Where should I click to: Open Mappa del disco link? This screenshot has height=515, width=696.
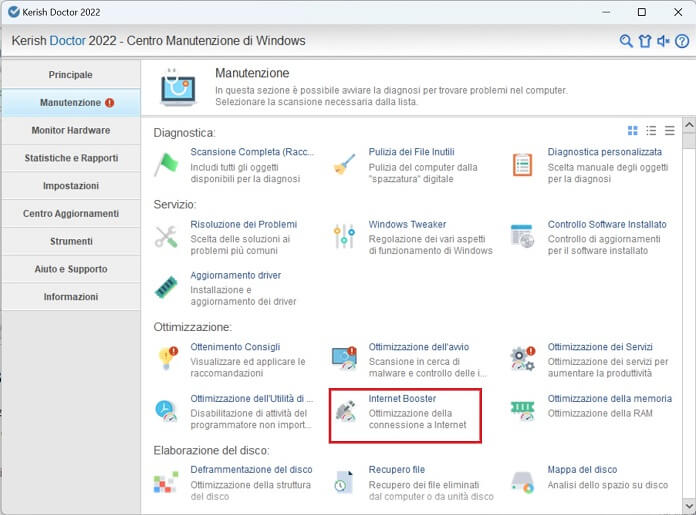coord(582,470)
